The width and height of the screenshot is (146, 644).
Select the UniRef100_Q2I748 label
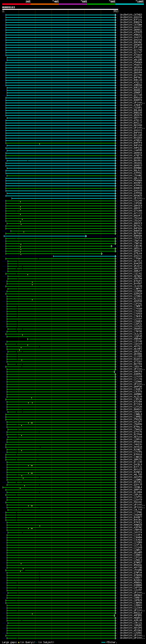pos(131,50)
